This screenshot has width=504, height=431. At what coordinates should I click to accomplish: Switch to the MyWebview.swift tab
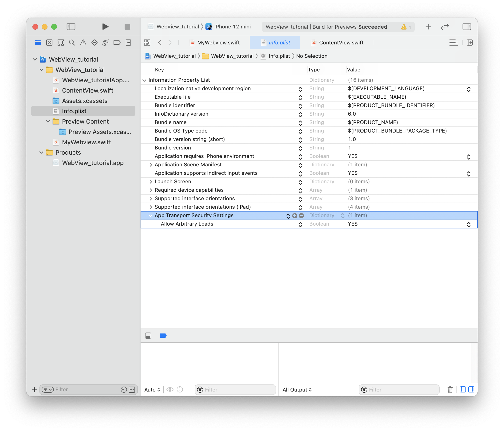tap(218, 43)
